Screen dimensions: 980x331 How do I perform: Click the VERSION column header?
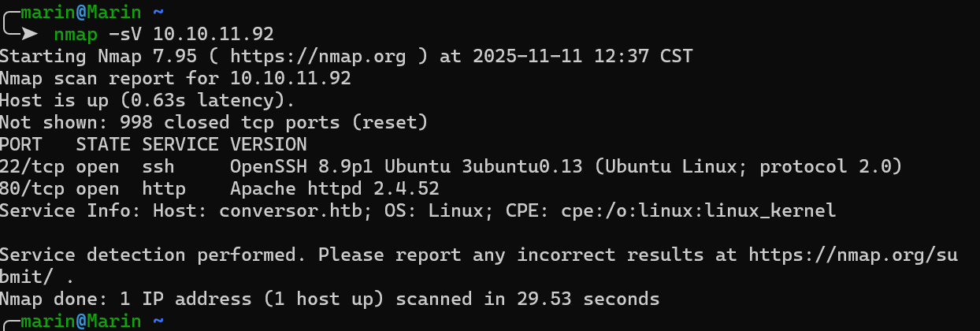point(268,144)
